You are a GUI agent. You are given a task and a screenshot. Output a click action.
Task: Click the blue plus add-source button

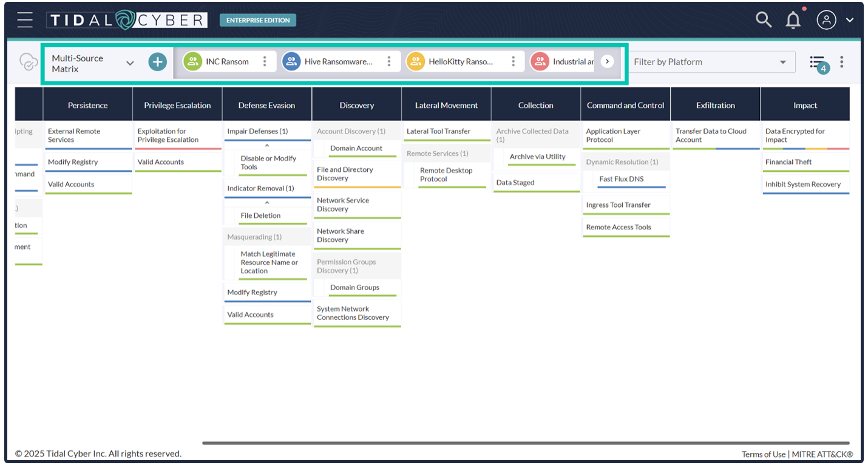[157, 61]
